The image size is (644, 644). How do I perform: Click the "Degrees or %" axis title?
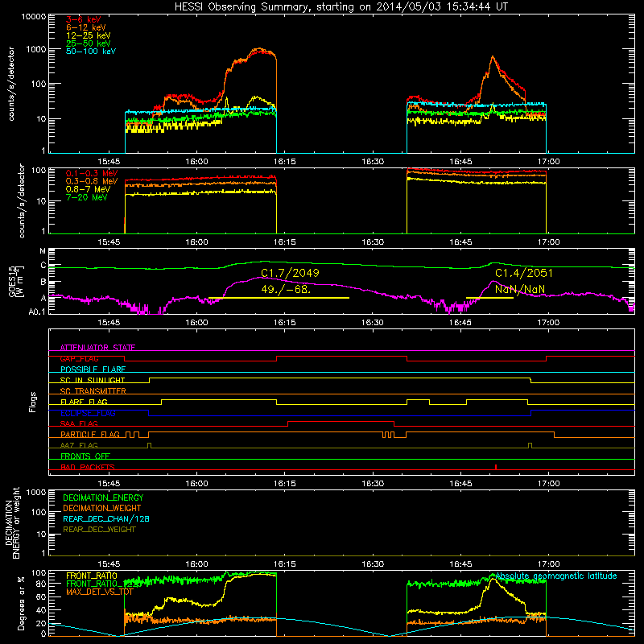(21, 603)
